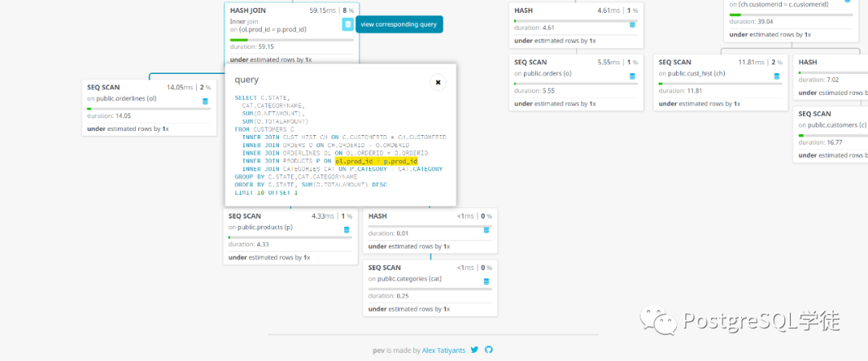The width and height of the screenshot is (868, 361).
Task: Click database icon on orderlines SEQ SCAN
Action: (x=206, y=101)
